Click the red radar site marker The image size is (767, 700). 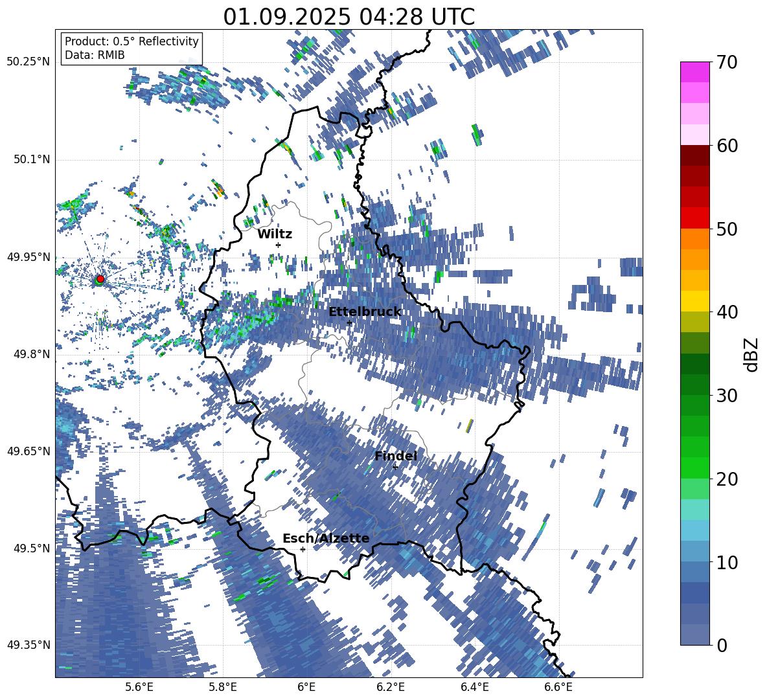coord(100,279)
